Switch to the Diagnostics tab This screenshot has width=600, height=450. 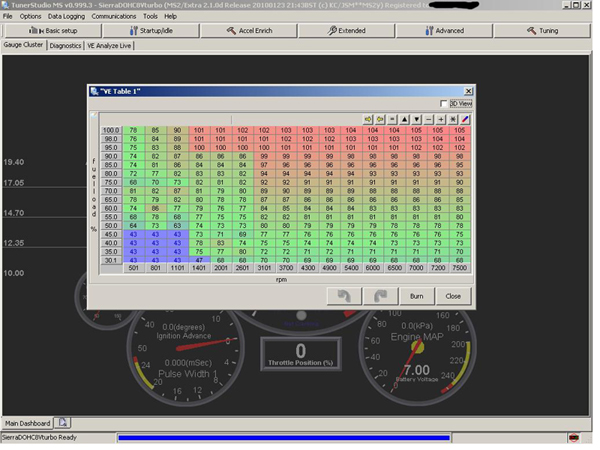pyautogui.click(x=65, y=45)
